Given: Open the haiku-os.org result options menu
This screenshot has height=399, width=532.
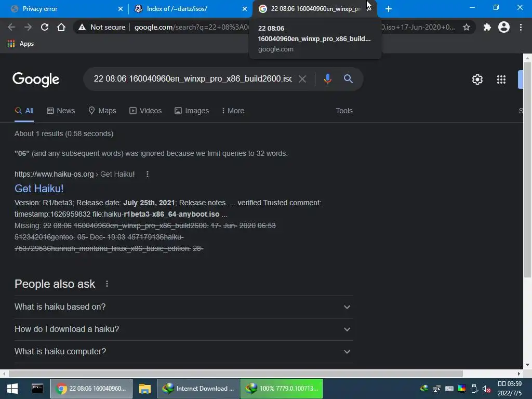Looking at the screenshot, I should [147, 174].
